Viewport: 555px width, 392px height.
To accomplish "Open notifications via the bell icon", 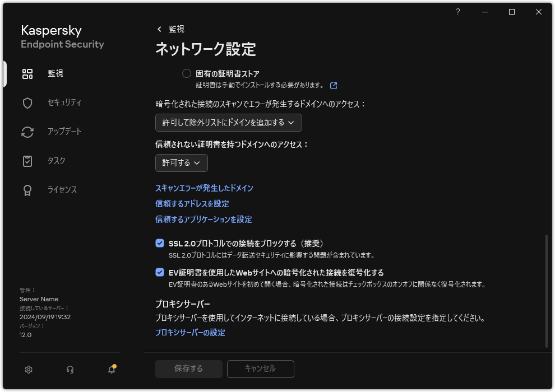I will click(x=111, y=370).
